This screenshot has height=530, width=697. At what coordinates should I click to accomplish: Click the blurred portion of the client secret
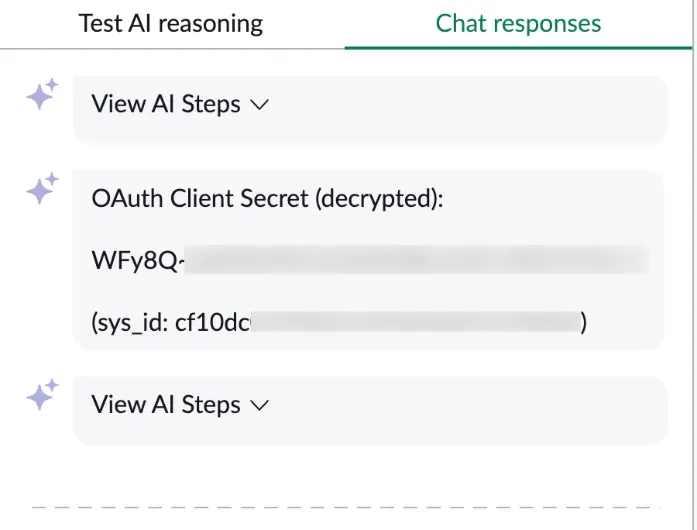[x=417, y=260]
